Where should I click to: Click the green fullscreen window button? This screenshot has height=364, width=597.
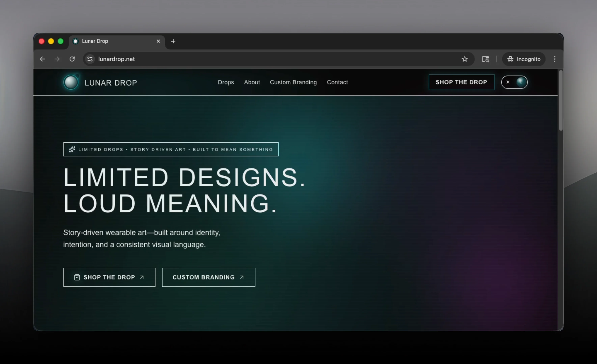[x=61, y=41]
